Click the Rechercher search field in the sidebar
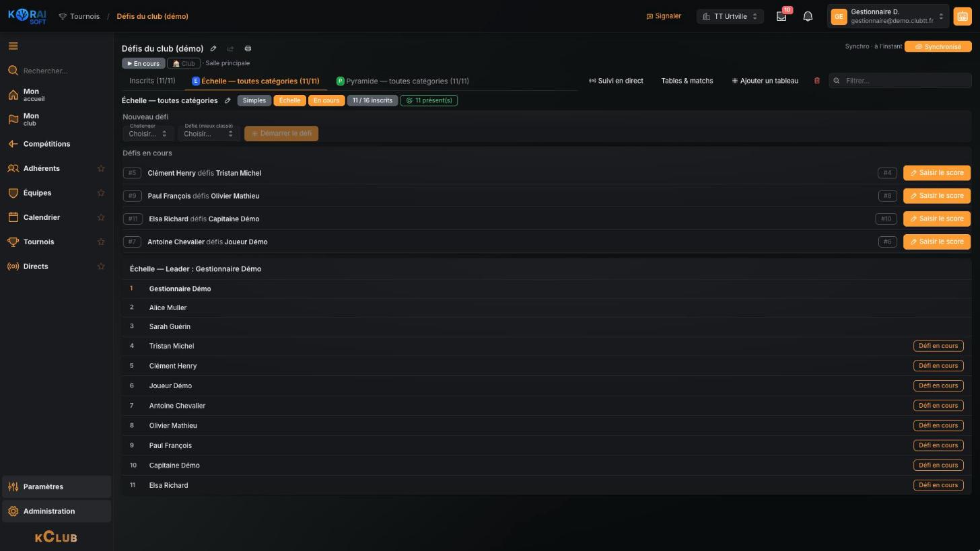This screenshot has height=551, width=980. 56,71
